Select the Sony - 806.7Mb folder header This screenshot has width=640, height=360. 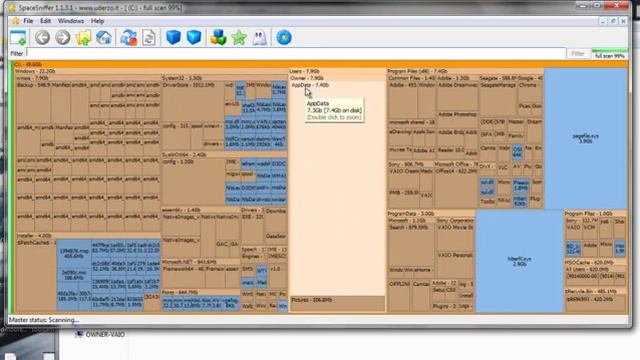pyautogui.click(x=410, y=164)
